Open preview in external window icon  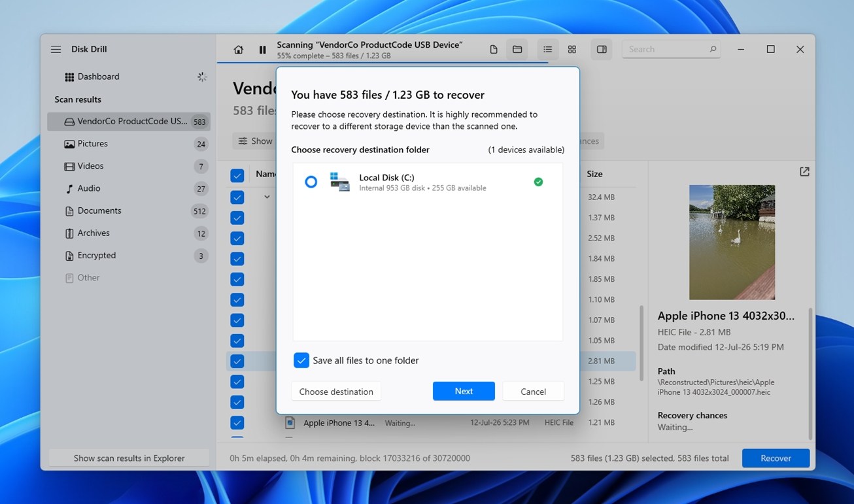[804, 172]
